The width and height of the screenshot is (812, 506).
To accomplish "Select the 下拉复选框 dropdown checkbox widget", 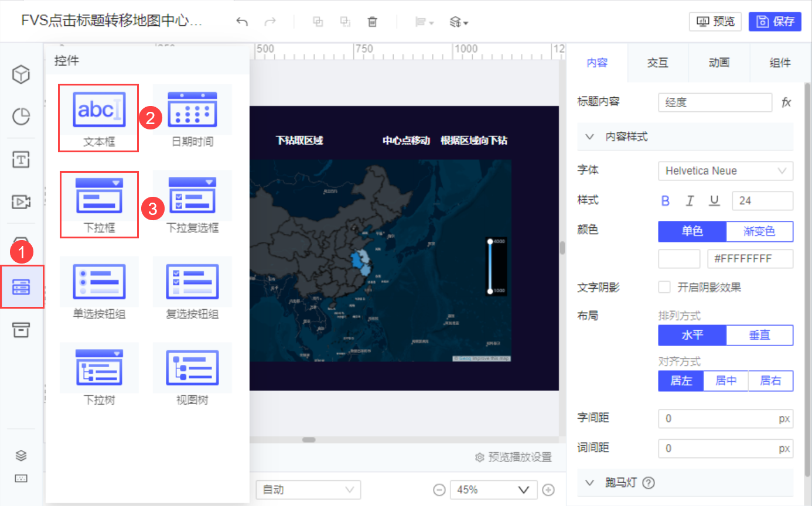I will [193, 204].
